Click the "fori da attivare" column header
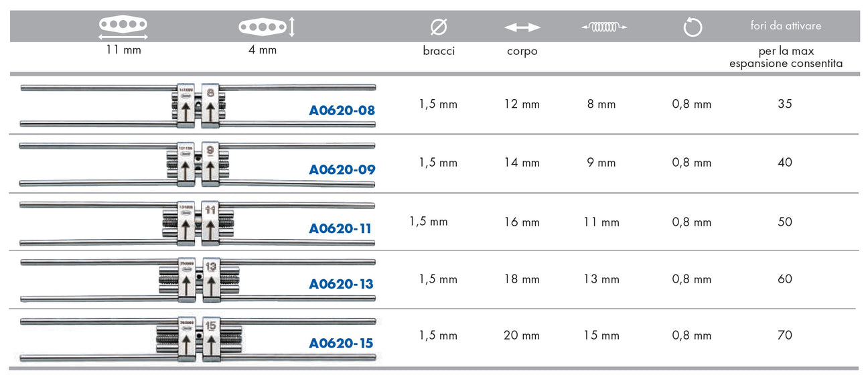 pos(786,26)
